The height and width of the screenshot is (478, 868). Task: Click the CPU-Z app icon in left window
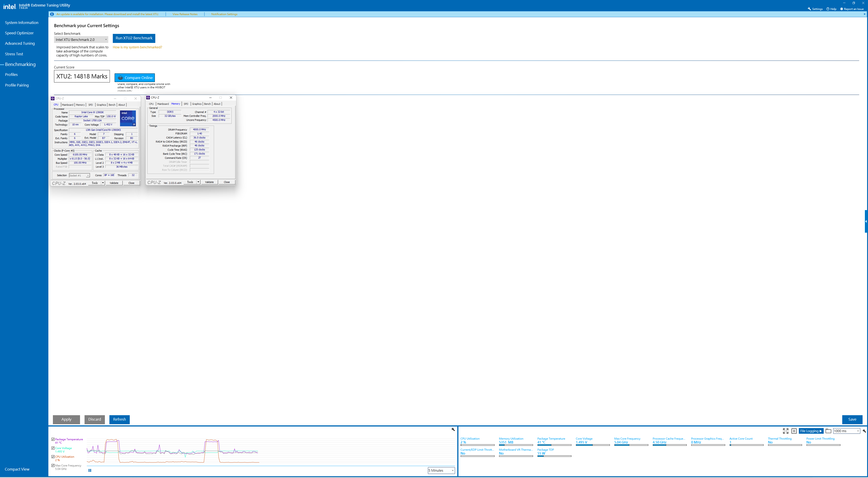pyautogui.click(x=53, y=98)
